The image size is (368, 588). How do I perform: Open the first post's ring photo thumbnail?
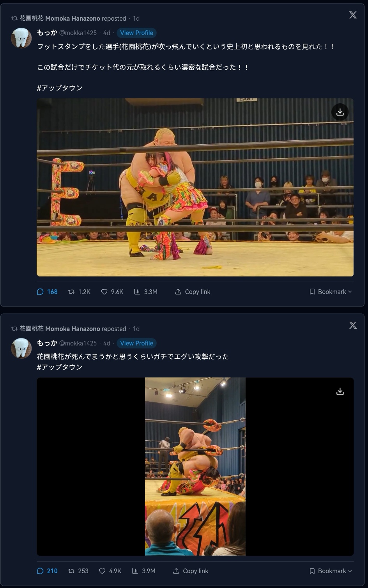[x=195, y=187]
